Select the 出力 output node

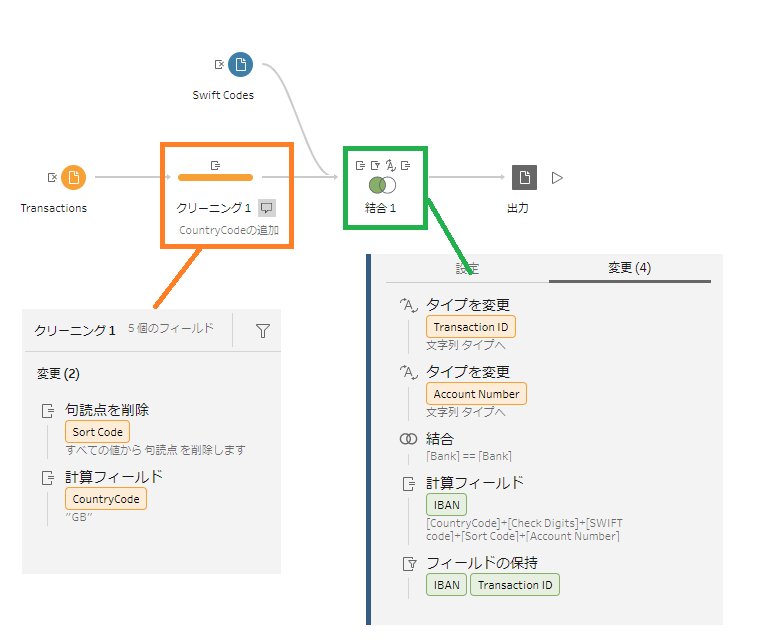(525, 177)
